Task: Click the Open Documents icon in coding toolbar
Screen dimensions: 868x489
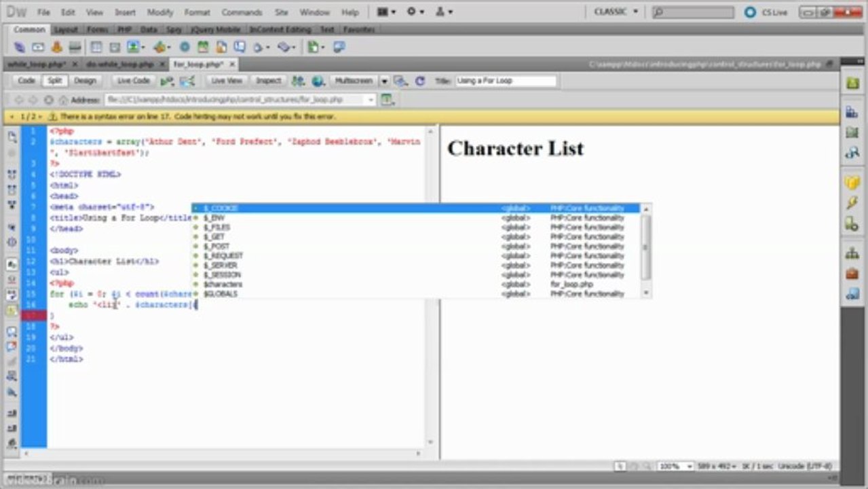Action: click(x=12, y=137)
